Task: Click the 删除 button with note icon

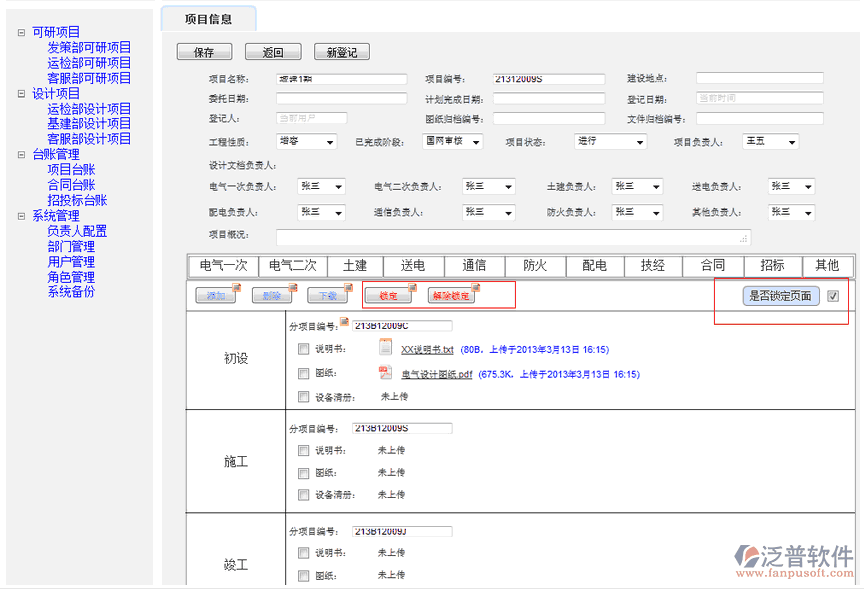Action: (272, 296)
